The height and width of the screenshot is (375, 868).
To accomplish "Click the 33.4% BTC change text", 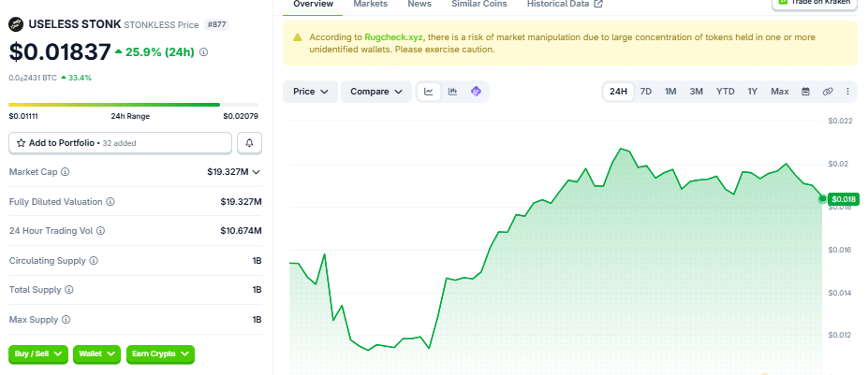I will coord(81,78).
